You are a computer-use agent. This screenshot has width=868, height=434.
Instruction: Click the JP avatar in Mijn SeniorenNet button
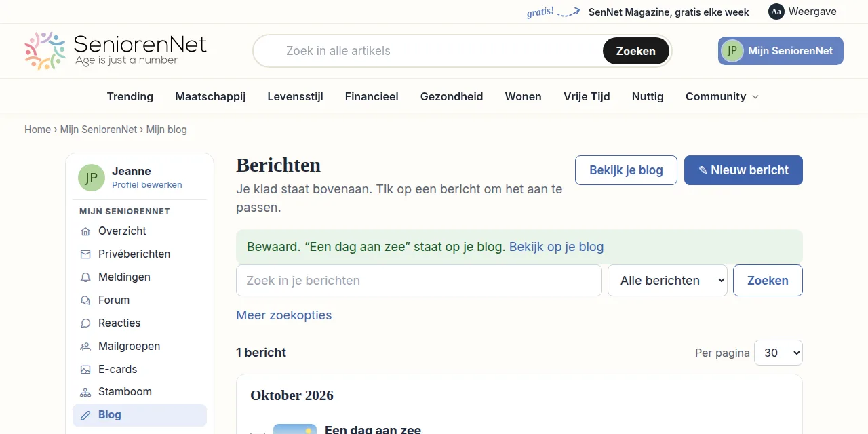pyautogui.click(x=732, y=51)
